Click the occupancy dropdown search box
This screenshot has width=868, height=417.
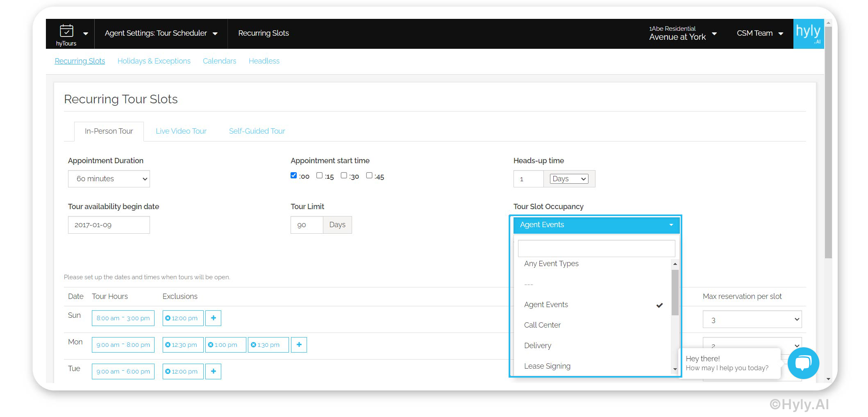tap(597, 248)
